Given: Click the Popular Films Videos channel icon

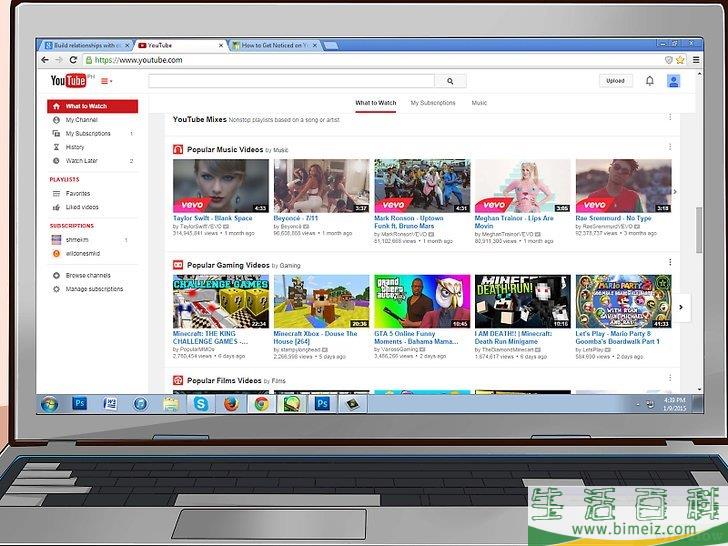Looking at the screenshot, I should tap(178, 381).
